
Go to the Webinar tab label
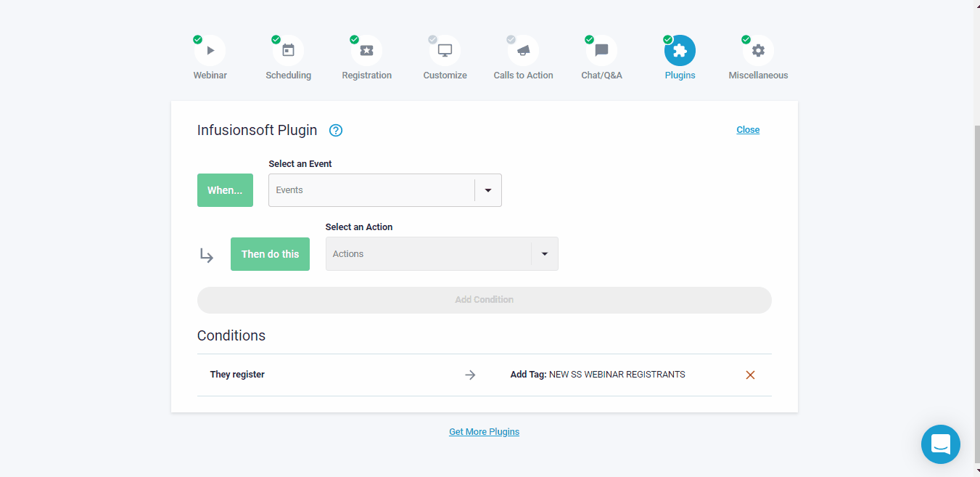pyautogui.click(x=210, y=76)
